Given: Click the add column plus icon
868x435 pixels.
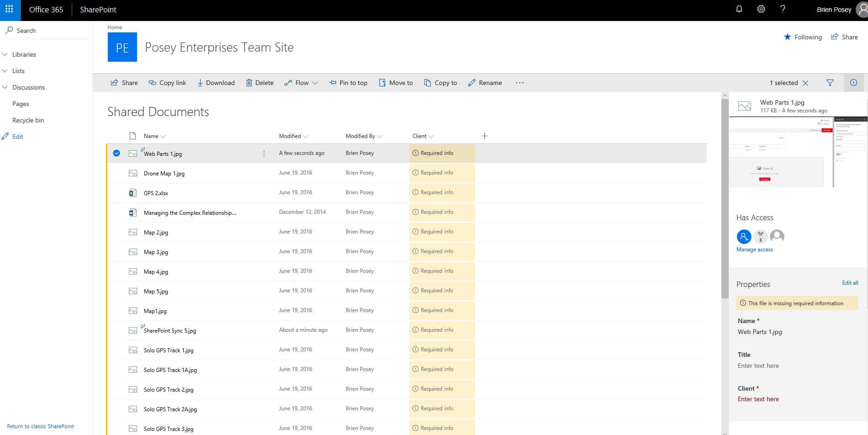Looking at the screenshot, I should tap(485, 136).
